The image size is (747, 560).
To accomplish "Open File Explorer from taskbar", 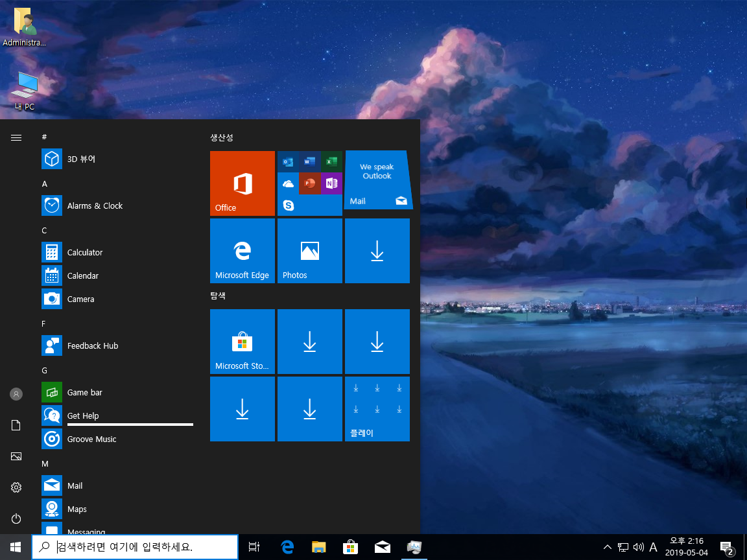I will pos(319,547).
